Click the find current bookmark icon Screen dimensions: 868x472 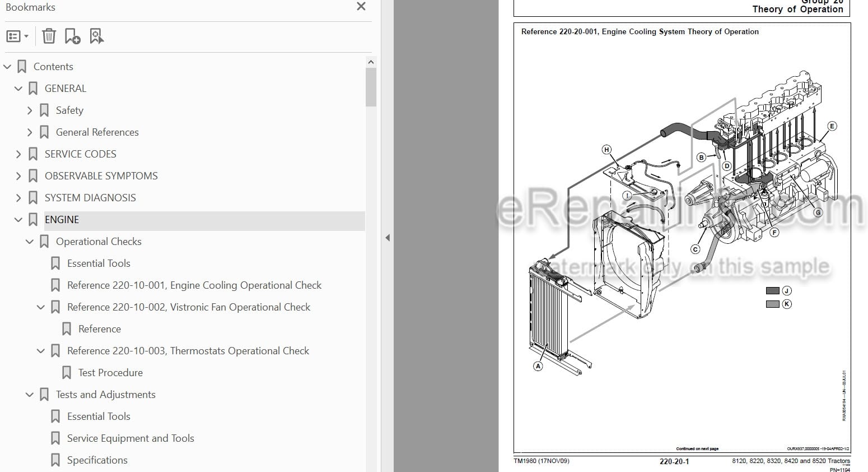(96, 36)
